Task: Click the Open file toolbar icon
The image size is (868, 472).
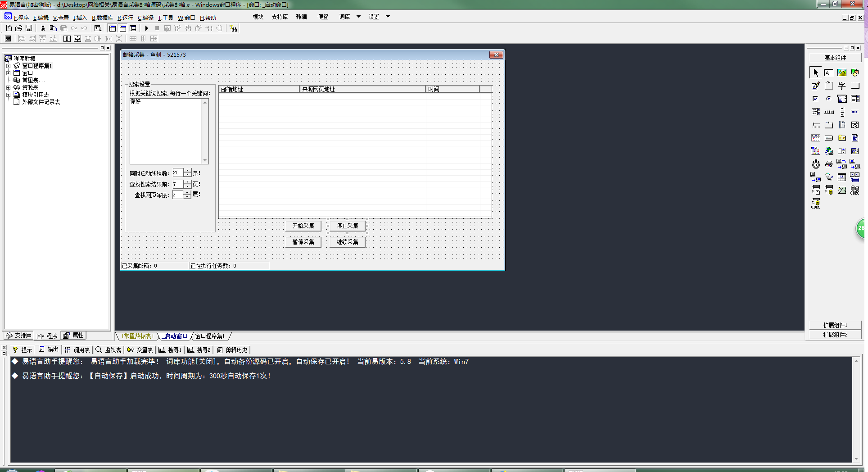Action: (19, 28)
